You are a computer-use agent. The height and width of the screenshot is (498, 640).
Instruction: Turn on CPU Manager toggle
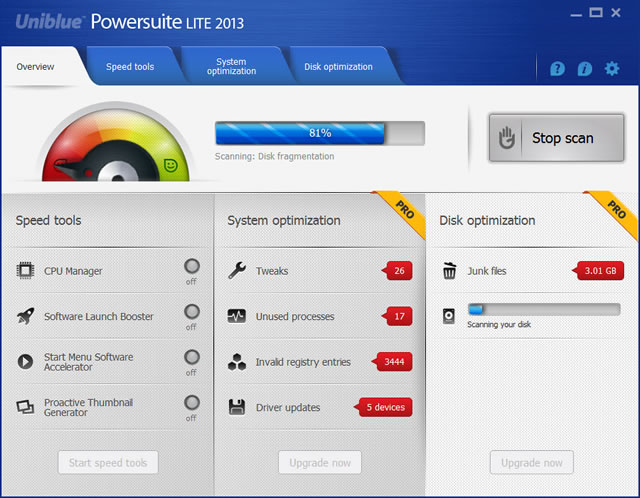(x=191, y=266)
